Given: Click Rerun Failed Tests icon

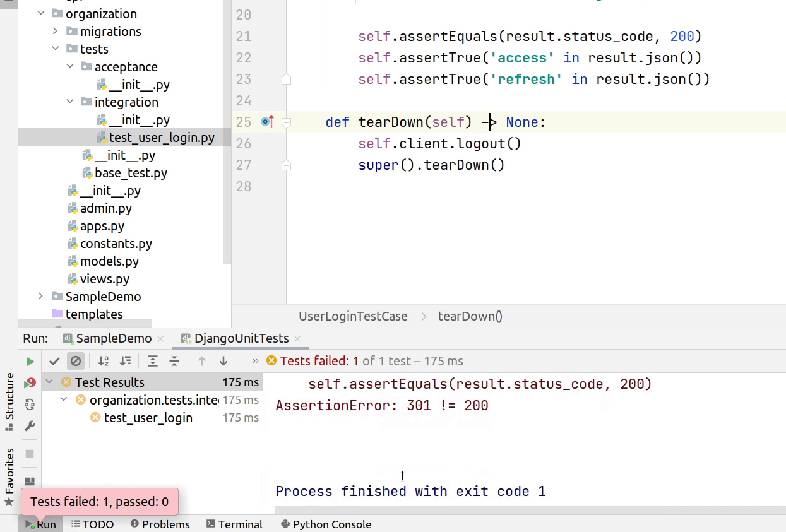Looking at the screenshot, I should (x=30, y=383).
